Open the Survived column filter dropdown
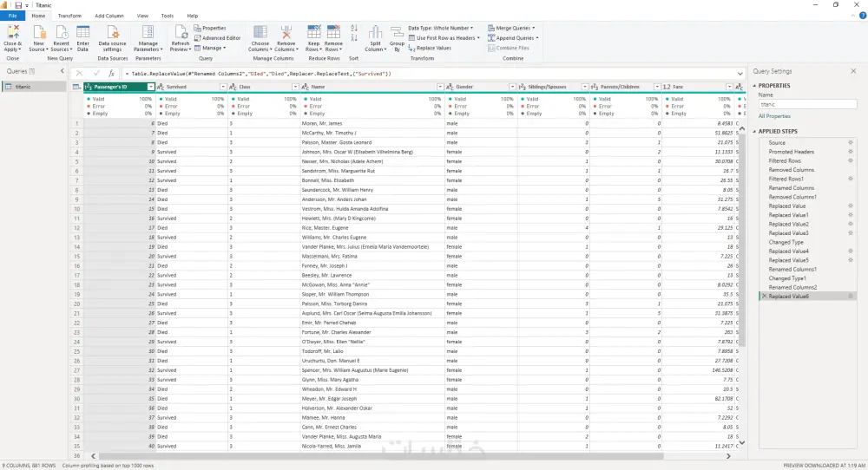Screen dimensions: 868x470 [x=223, y=87]
